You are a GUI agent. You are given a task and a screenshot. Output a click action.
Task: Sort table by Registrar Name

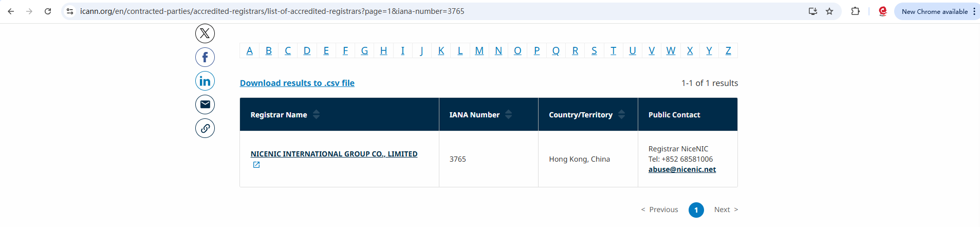tap(316, 114)
